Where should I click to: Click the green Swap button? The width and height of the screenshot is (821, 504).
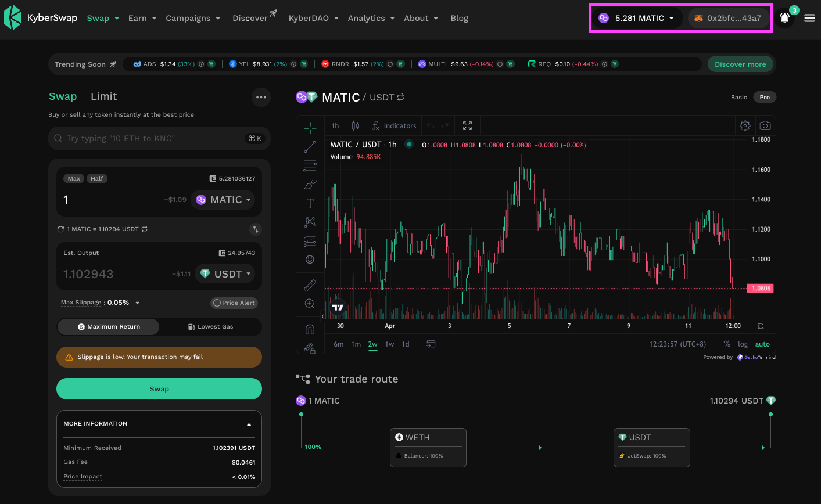[159, 389]
